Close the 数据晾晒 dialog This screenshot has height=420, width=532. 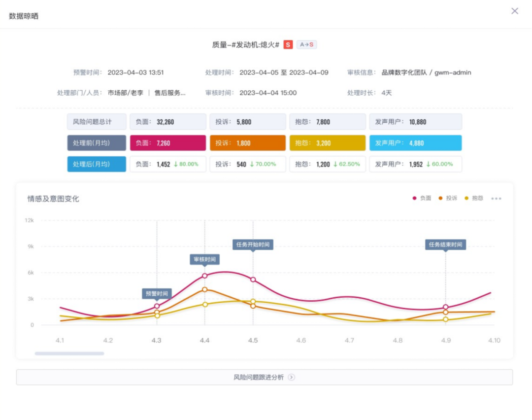click(x=515, y=11)
